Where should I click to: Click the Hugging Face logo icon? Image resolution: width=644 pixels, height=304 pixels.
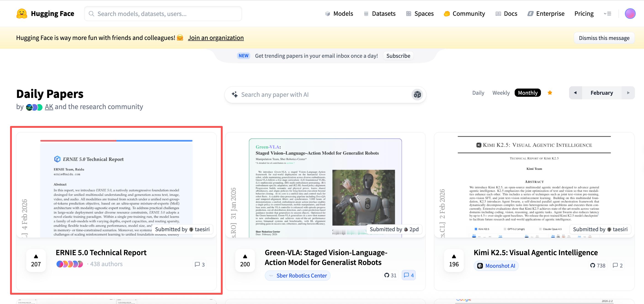(22, 13)
